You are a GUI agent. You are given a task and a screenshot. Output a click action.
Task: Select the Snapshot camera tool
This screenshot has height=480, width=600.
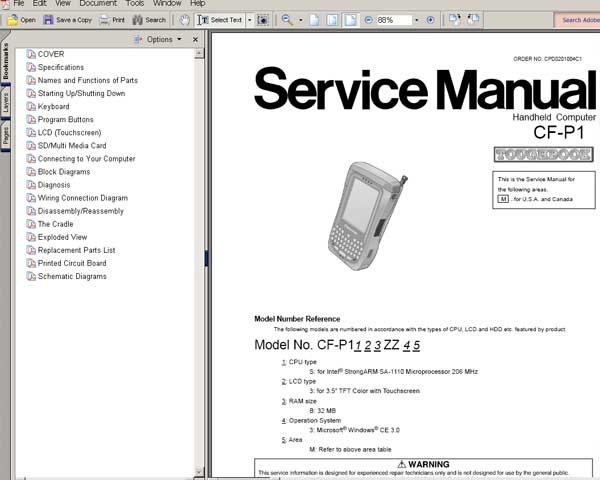[262, 20]
